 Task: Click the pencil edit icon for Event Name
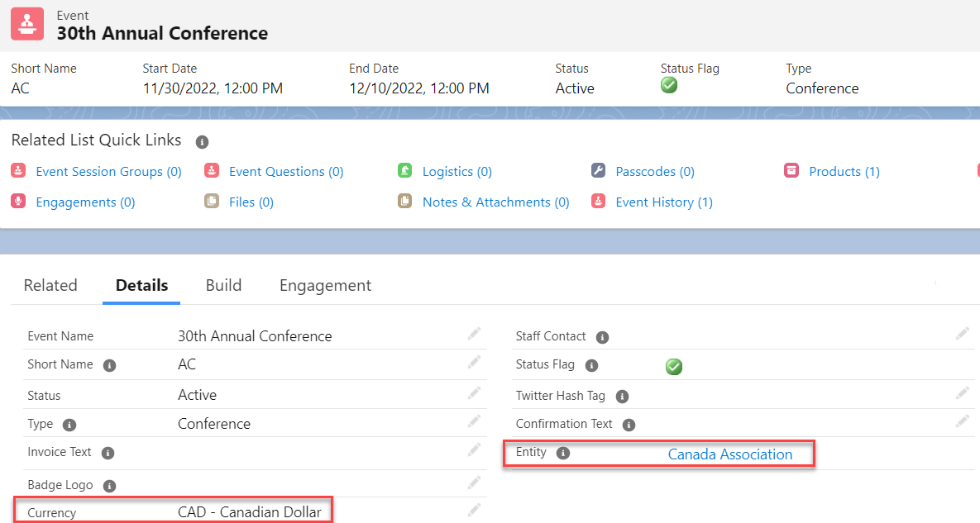pos(474,334)
